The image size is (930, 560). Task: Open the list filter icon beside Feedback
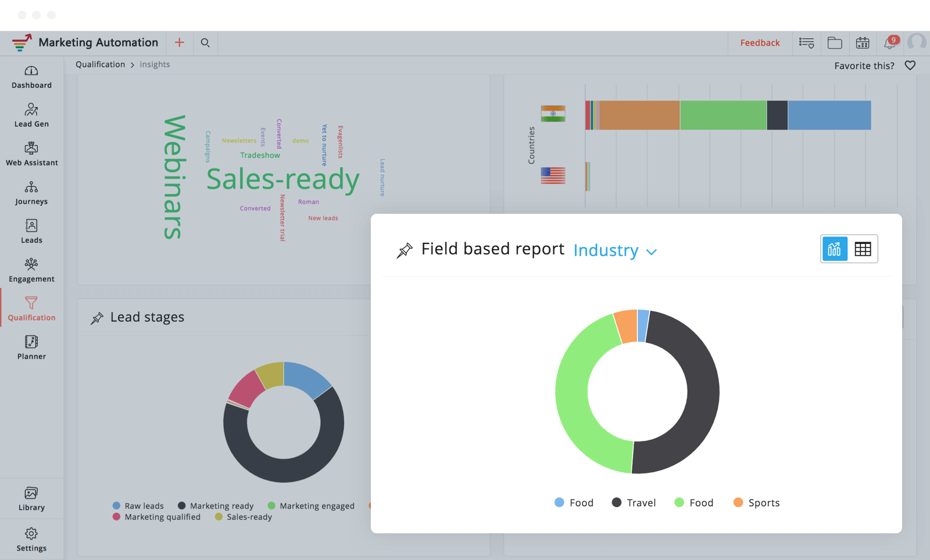coord(806,43)
